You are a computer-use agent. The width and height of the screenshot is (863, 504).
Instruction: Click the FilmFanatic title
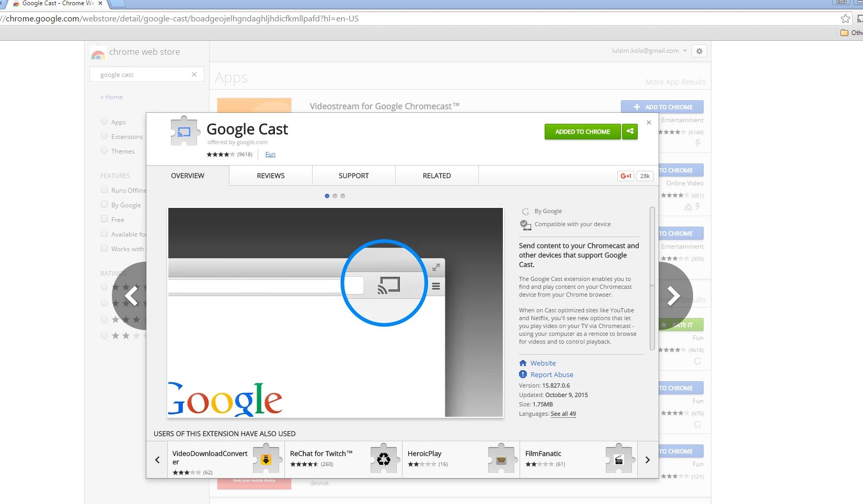click(x=543, y=453)
